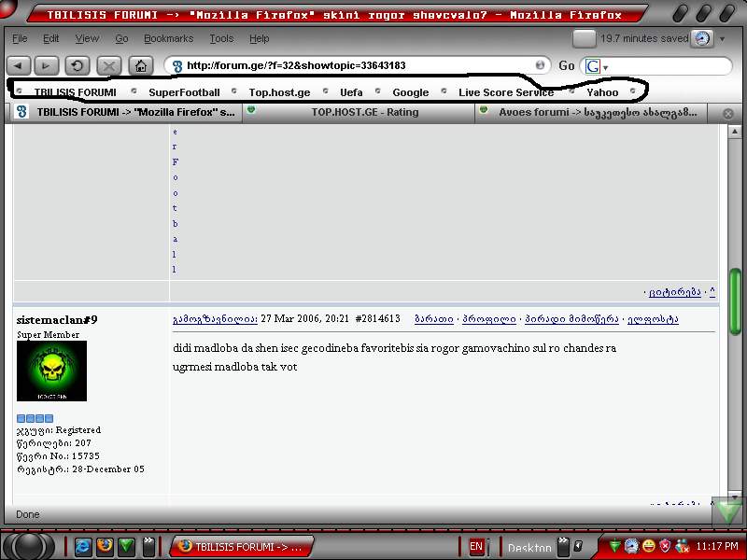
Task: Open the ელფოსტა email link
Action: 653,319
